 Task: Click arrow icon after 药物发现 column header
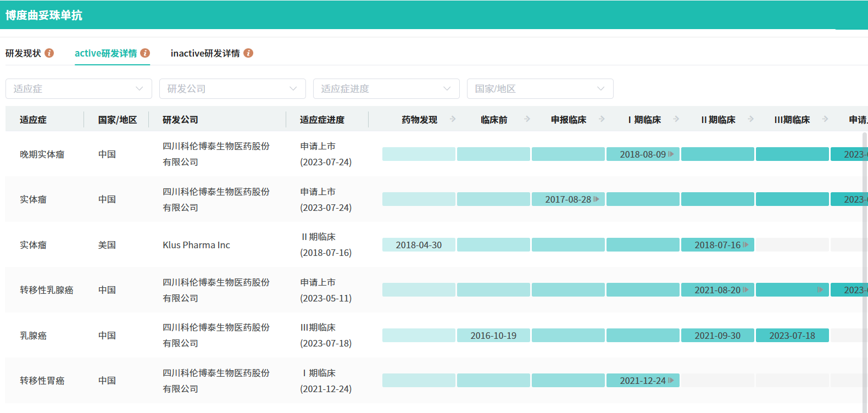tap(453, 119)
